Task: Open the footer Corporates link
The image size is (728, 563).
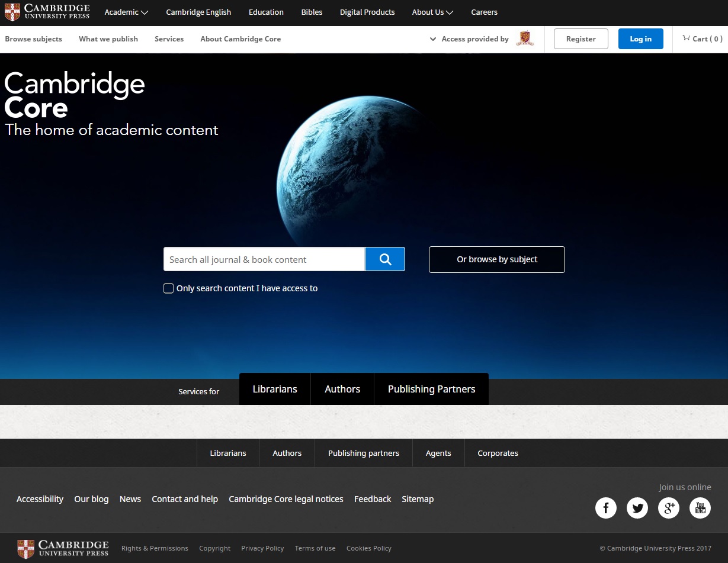Action: tap(498, 453)
